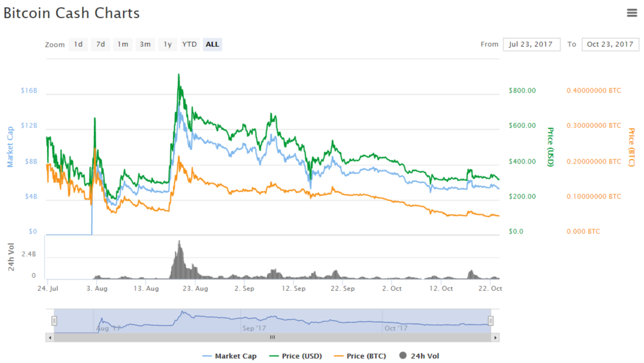Edit the From date field
The height and width of the screenshot is (363, 644).
(x=532, y=44)
